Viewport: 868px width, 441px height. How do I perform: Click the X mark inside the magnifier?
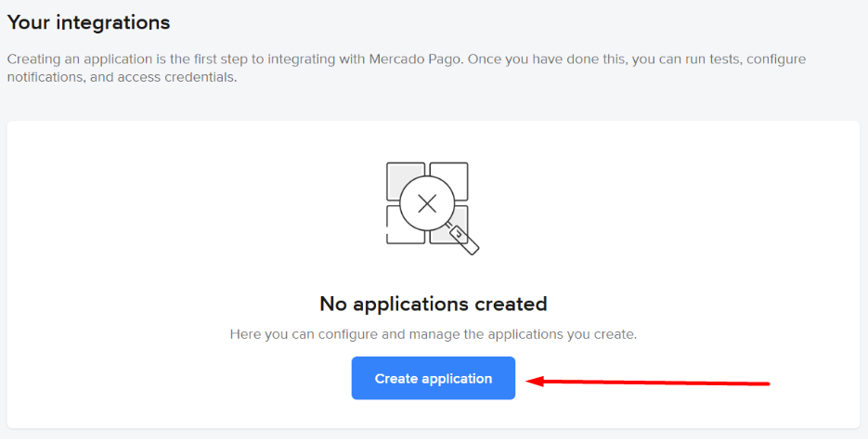(x=427, y=204)
